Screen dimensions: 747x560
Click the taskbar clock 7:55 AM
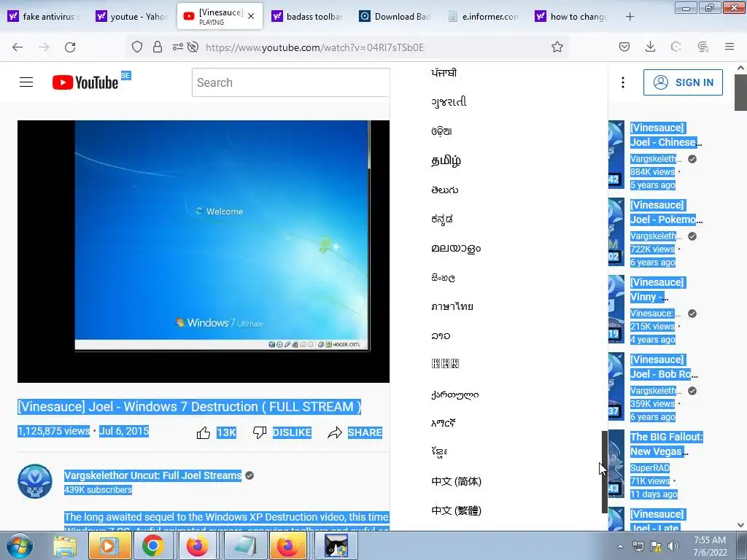coord(710,540)
